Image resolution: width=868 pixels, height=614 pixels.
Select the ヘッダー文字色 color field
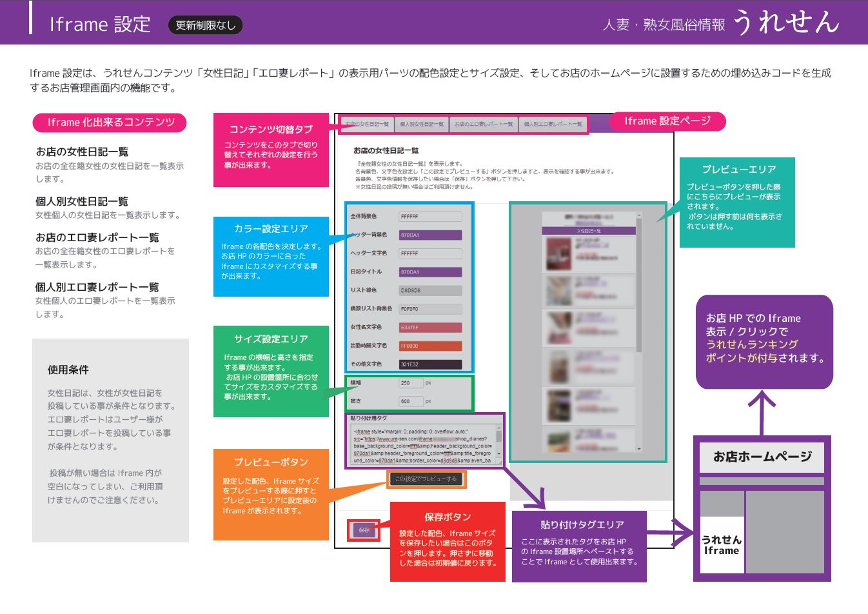429,253
